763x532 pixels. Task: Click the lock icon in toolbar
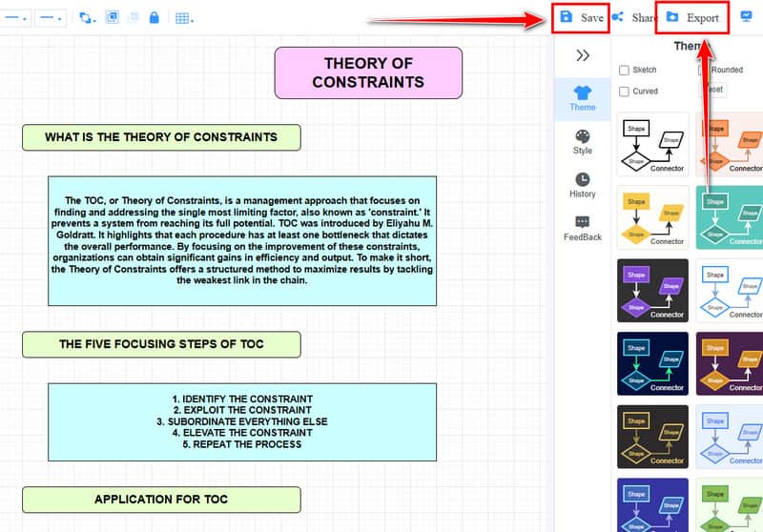pyautogui.click(x=155, y=17)
